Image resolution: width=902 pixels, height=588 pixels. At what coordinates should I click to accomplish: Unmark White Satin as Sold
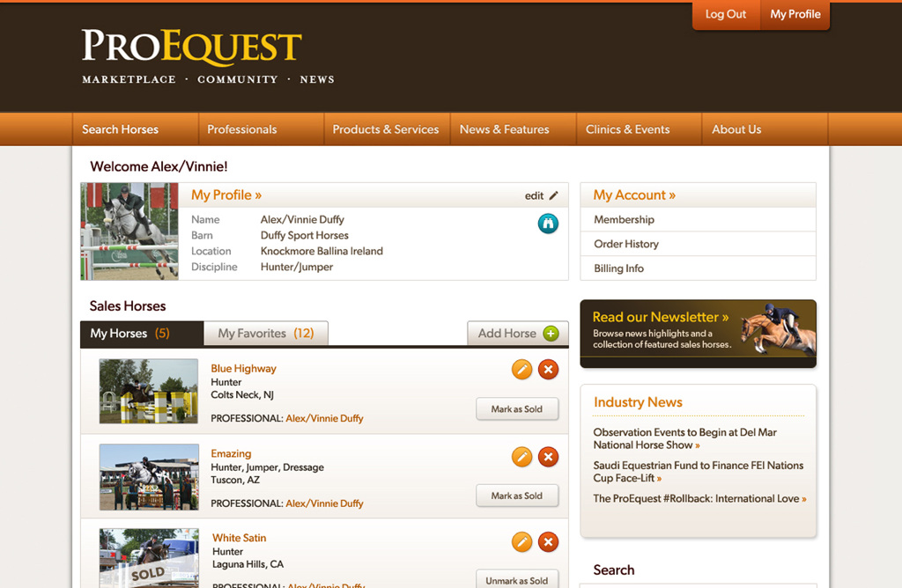click(517, 580)
